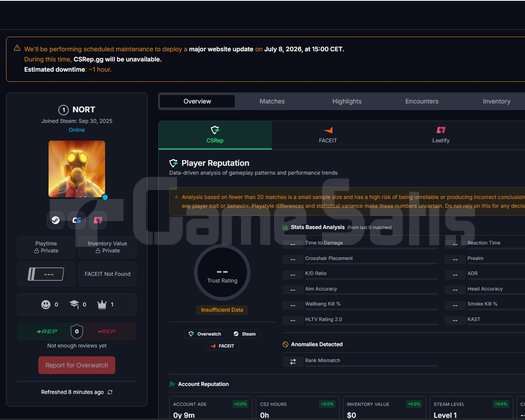Click the Insufficient Data badge

coord(222,310)
